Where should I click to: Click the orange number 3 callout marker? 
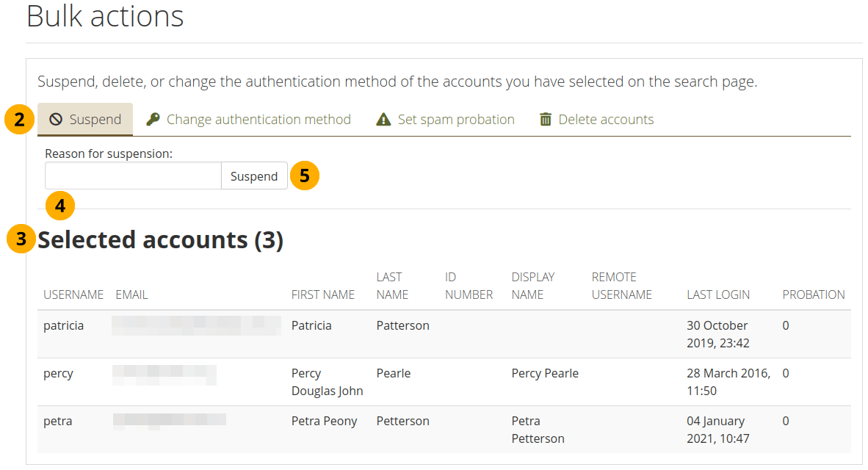(x=22, y=239)
